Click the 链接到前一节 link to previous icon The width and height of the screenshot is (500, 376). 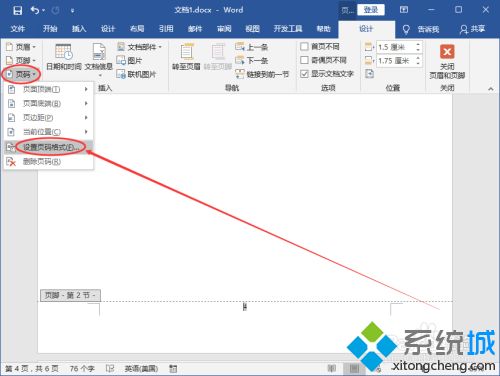[240, 74]
